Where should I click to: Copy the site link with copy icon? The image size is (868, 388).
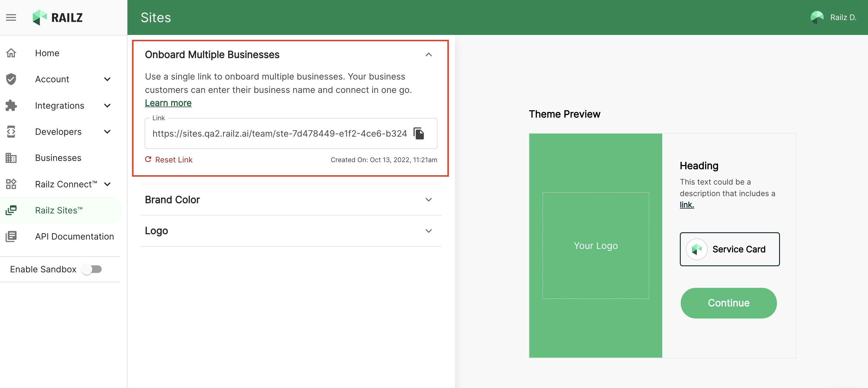pyautogui.click(x=419, y=134)
